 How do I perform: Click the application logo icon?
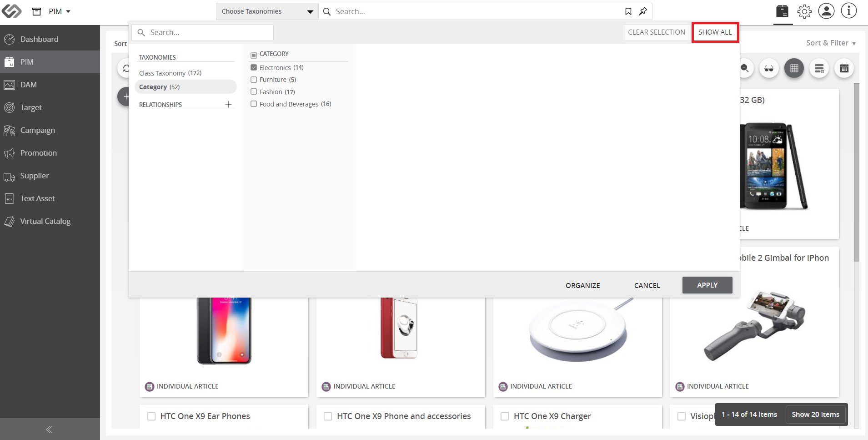11,11
